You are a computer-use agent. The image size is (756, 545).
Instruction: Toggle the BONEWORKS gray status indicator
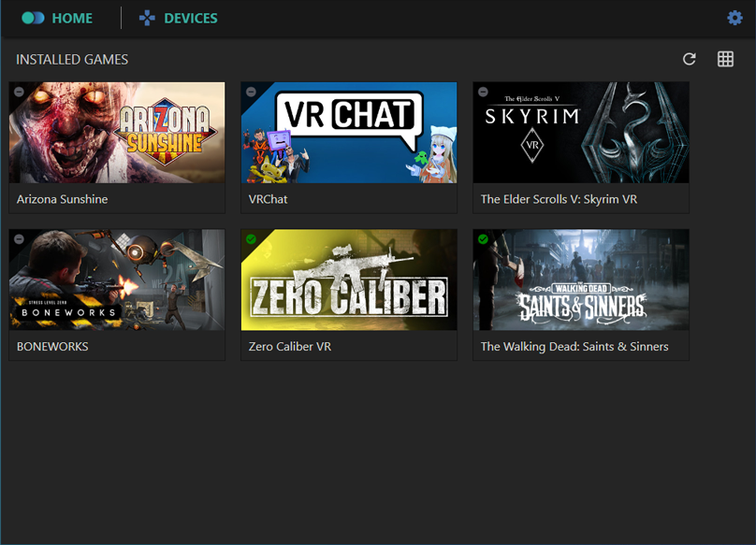[19, 239]
